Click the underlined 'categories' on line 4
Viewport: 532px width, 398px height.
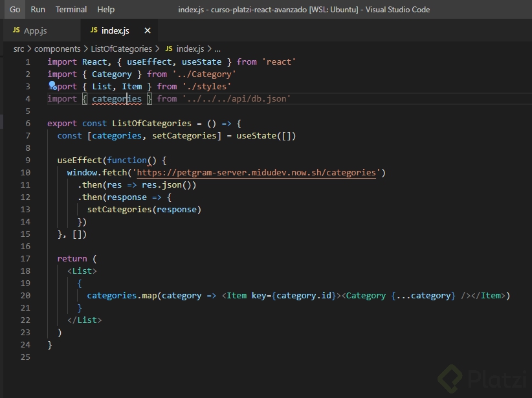(116, 99)
